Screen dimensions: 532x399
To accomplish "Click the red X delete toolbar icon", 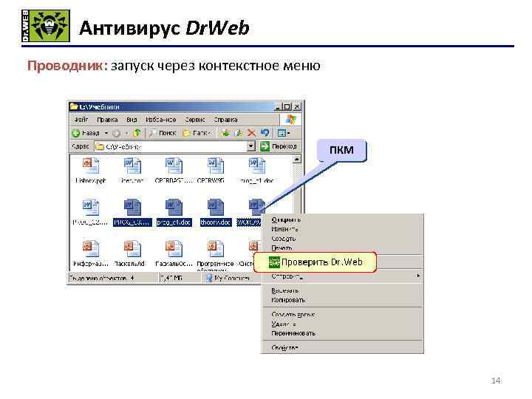I will coord(251,133).
